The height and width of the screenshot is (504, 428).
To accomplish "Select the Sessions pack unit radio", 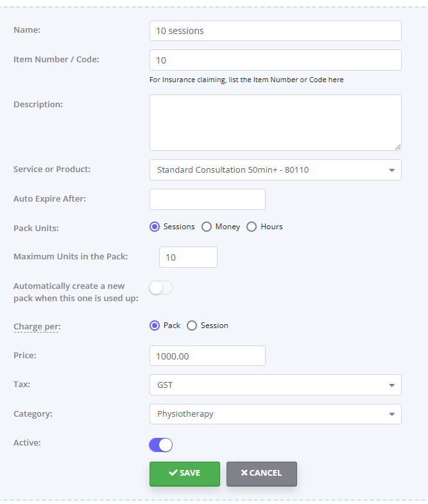I will 155,227.
